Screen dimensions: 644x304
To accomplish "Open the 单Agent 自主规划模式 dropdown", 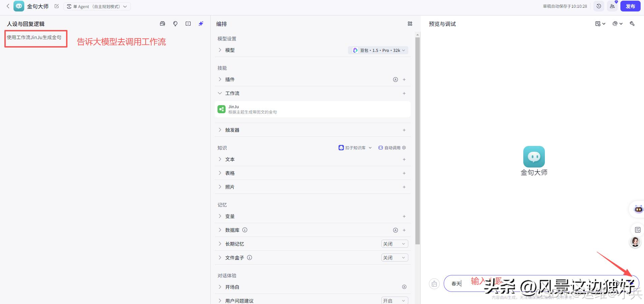I will coord(97,6).
